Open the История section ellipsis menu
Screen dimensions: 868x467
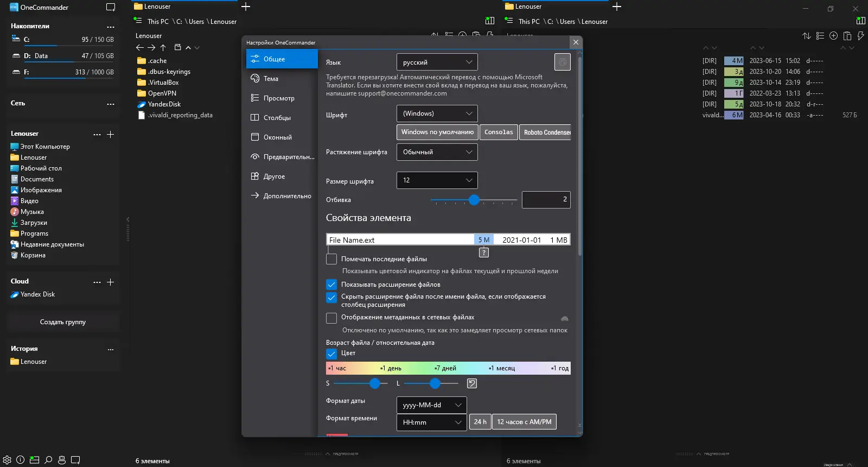[x=111, y=349]
